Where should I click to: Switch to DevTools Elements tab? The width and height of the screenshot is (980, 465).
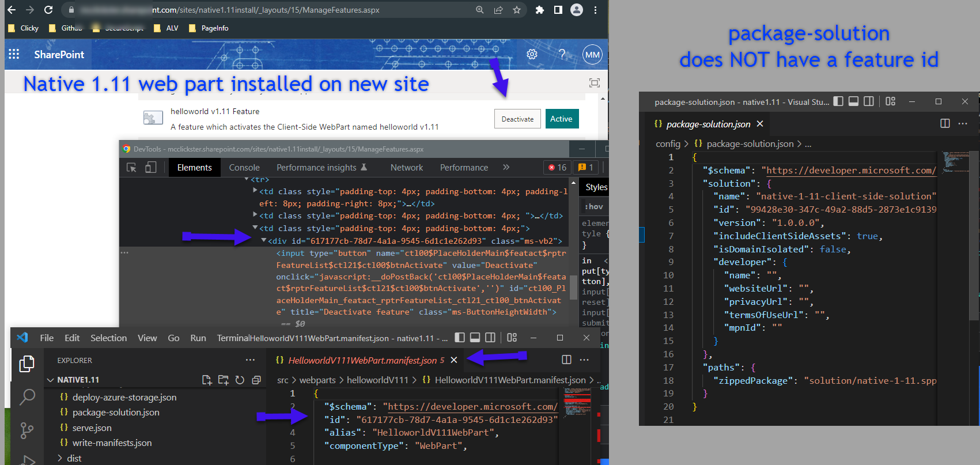click(194, 167)
